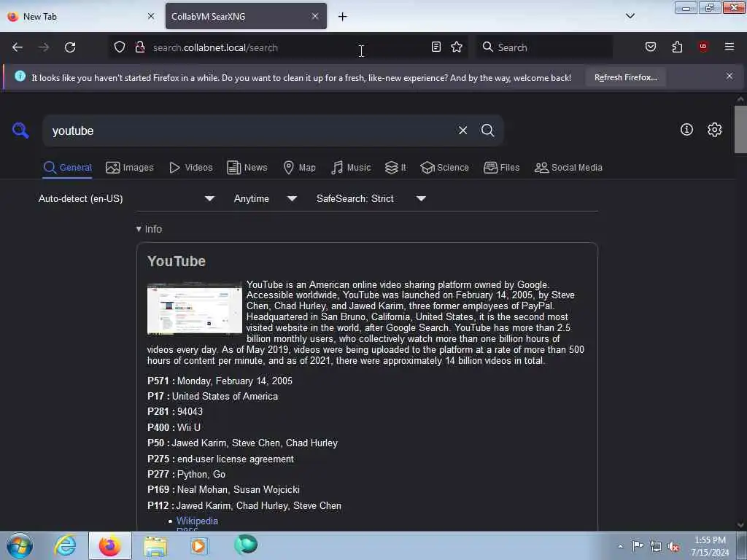The image size is (747, 560).
Task: Select the Map search category
Action: tap(299, 168)
